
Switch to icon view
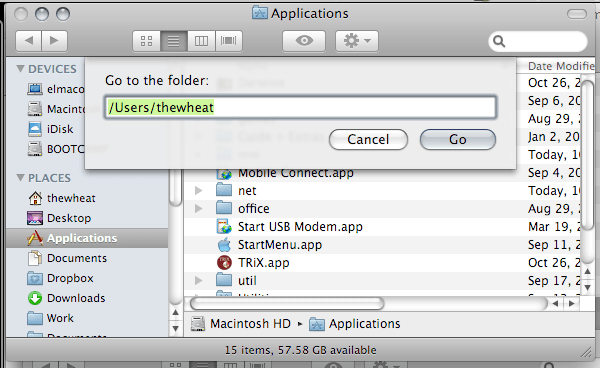pos(147,41)
